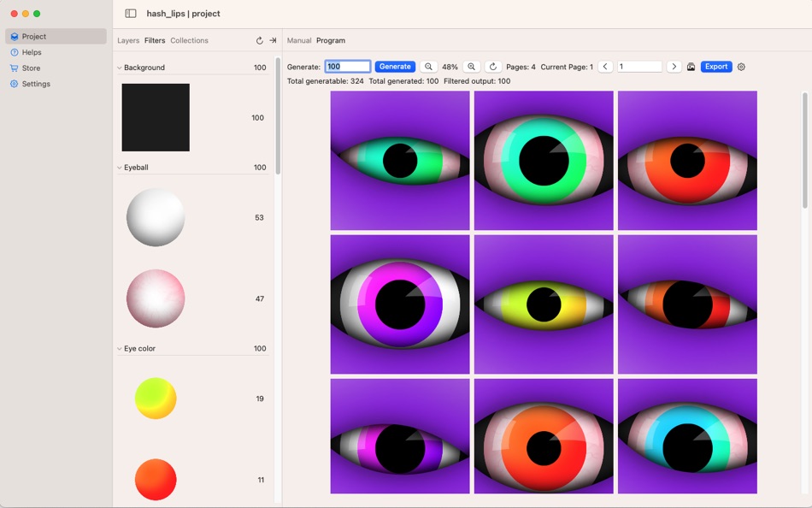Open export settings gear icon
The width and height of the screenshot is (812, 508).
(x=741, y=67)
